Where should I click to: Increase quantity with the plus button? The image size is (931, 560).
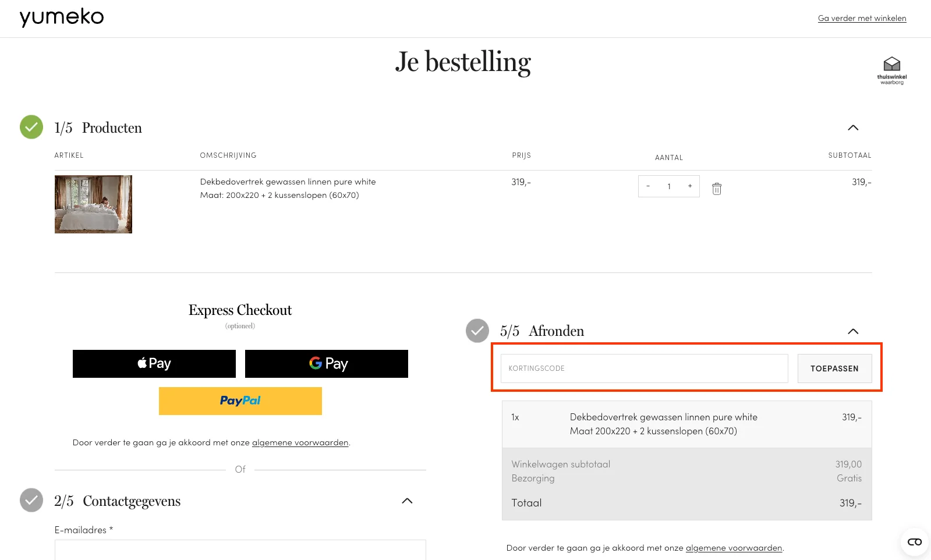click(x=690, y=186)
